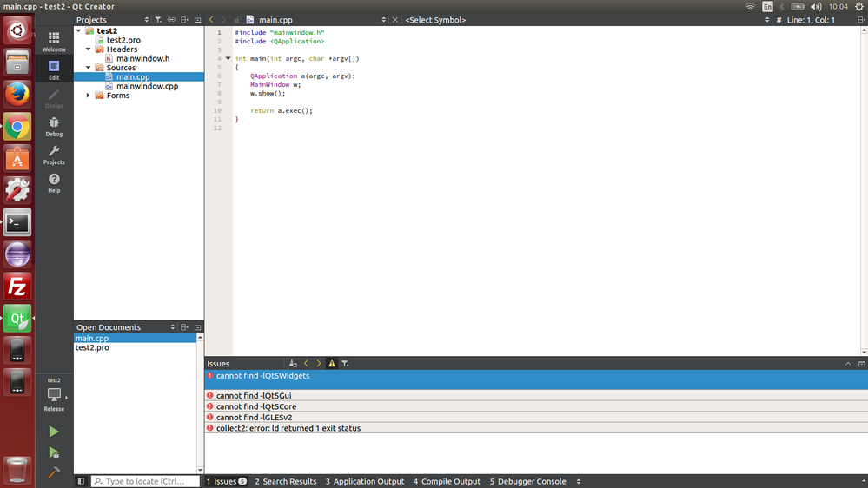This screenshot has height=488, width=868.
Task: Open the Welcome mode
Action: pos(54,42)
